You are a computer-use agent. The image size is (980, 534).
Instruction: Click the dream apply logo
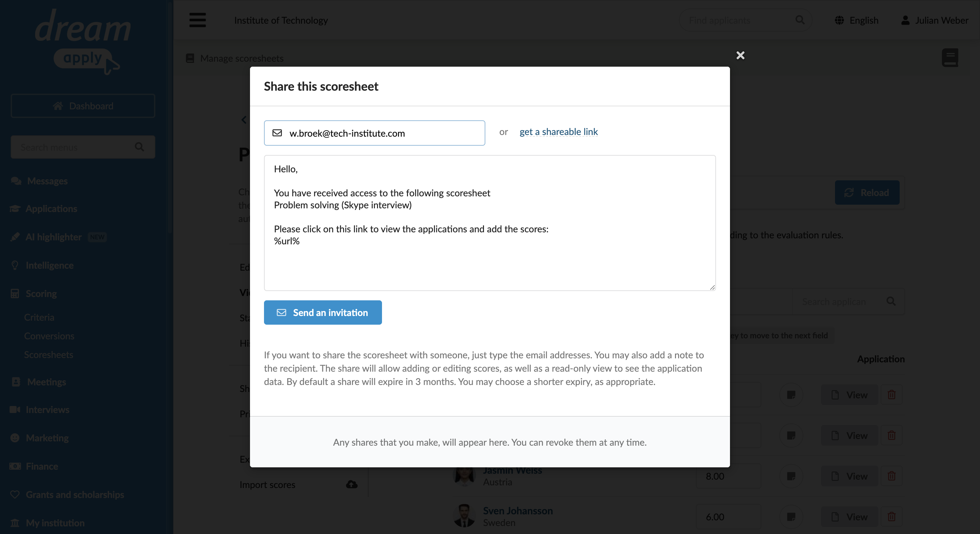83,42
